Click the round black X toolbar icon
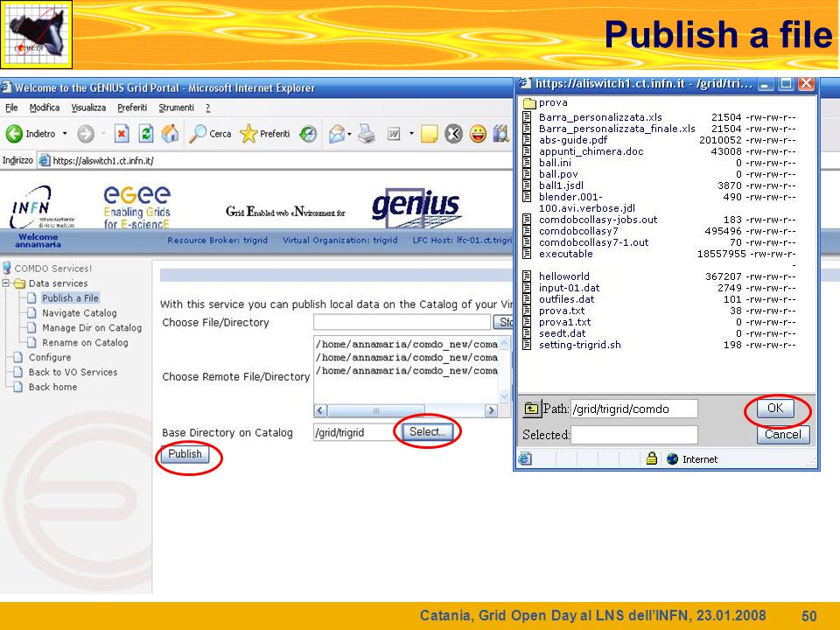 click(x=453, y=133)
